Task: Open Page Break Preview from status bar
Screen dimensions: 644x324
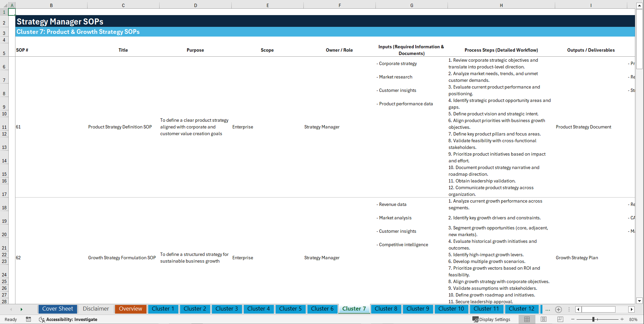Action: (x=560, y=319)
